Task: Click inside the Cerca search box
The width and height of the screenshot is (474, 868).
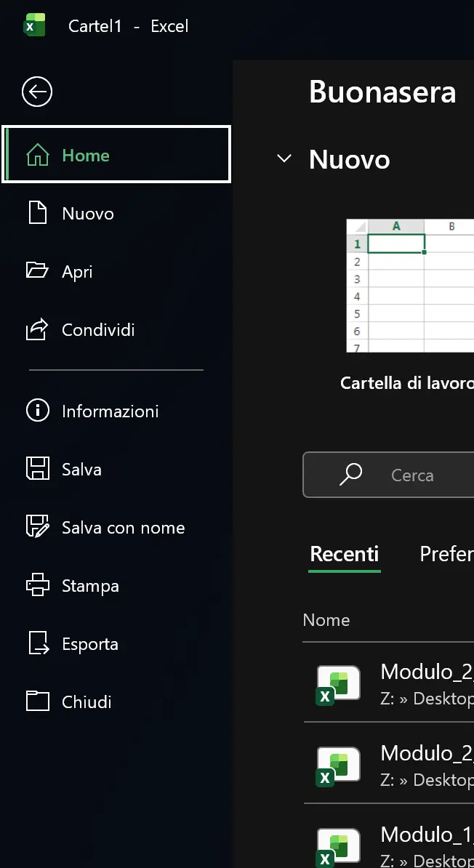Action: (x=407, y=475)
